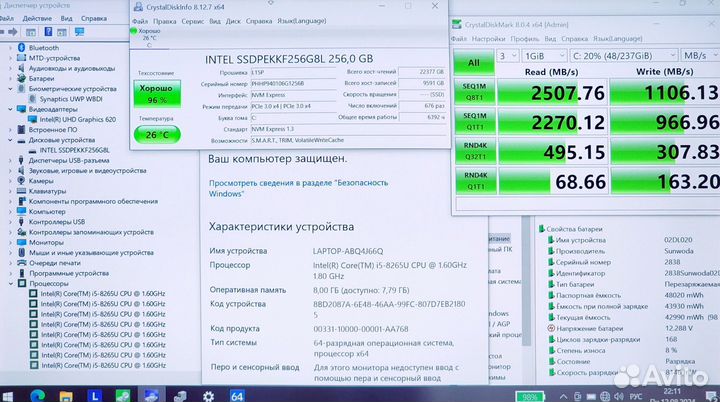
Task: Click the Прошивка firmware field in CrystalDiskInfo
Action: (x=293, y=72)
